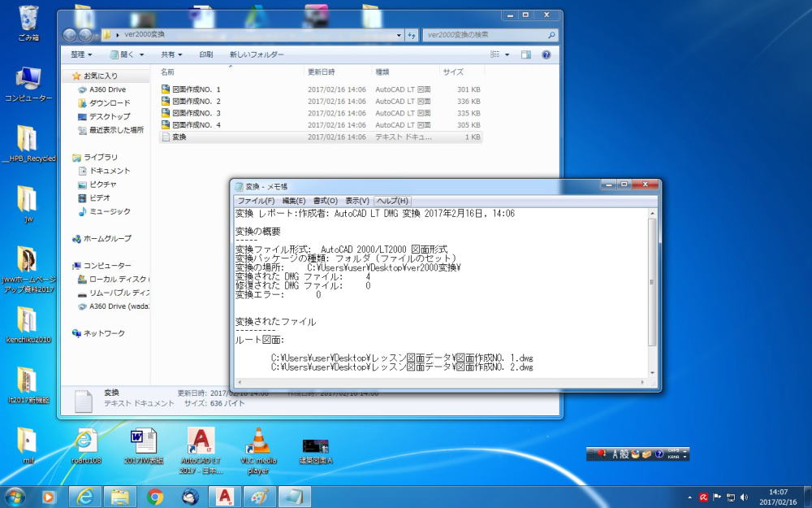
Task: Click the taskbar clock showing 14:07
Action: tap(779, 497)
